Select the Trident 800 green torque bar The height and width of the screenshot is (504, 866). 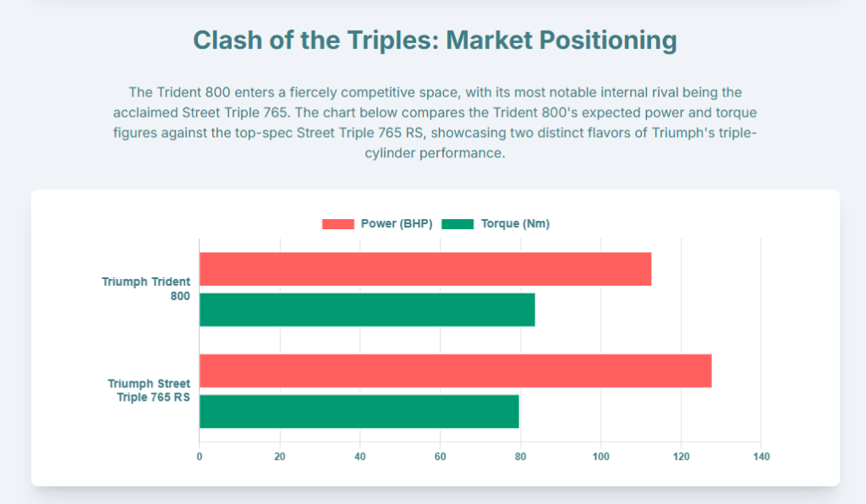pos(367,310)
